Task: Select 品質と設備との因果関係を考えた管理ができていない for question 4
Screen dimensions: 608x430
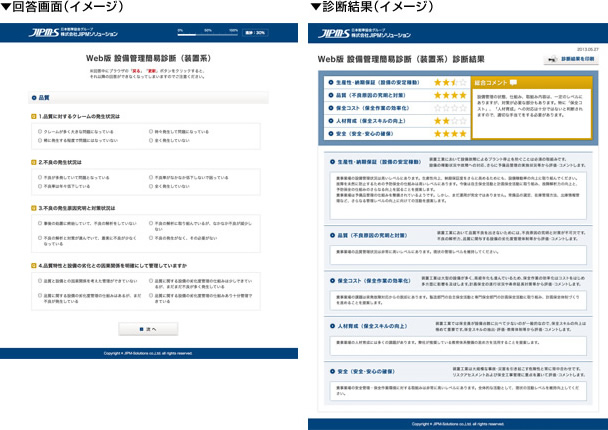Action: (40, 281)
